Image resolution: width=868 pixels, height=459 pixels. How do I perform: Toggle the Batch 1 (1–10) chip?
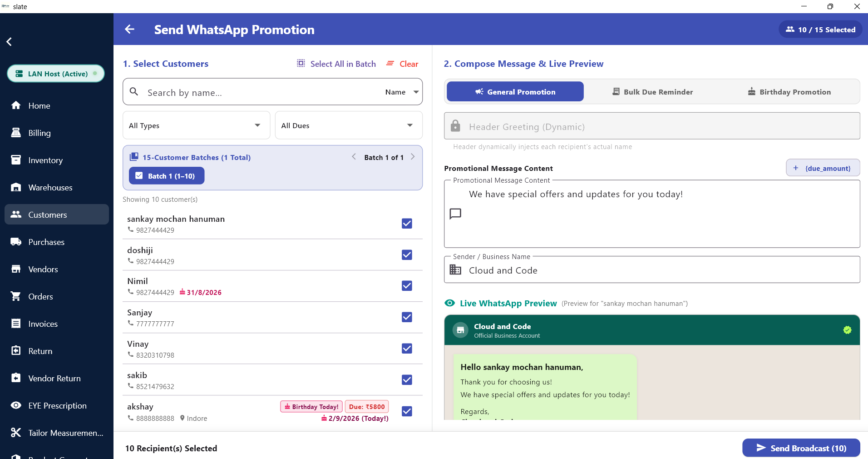(167, 176)
